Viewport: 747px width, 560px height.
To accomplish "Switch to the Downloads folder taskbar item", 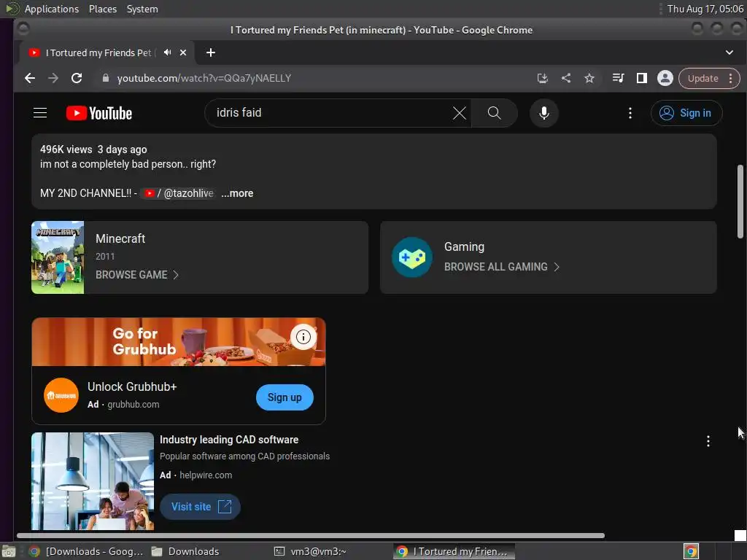I will 186,551.
